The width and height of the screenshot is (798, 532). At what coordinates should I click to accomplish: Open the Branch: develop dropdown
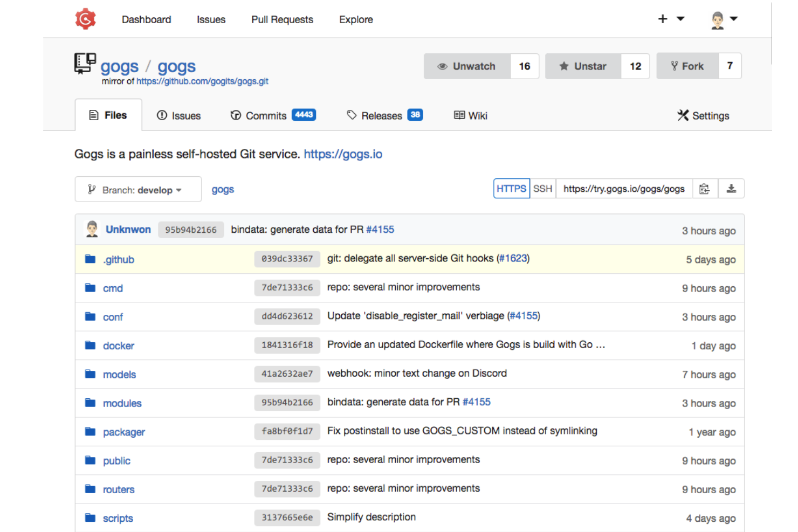click(137, 189)
